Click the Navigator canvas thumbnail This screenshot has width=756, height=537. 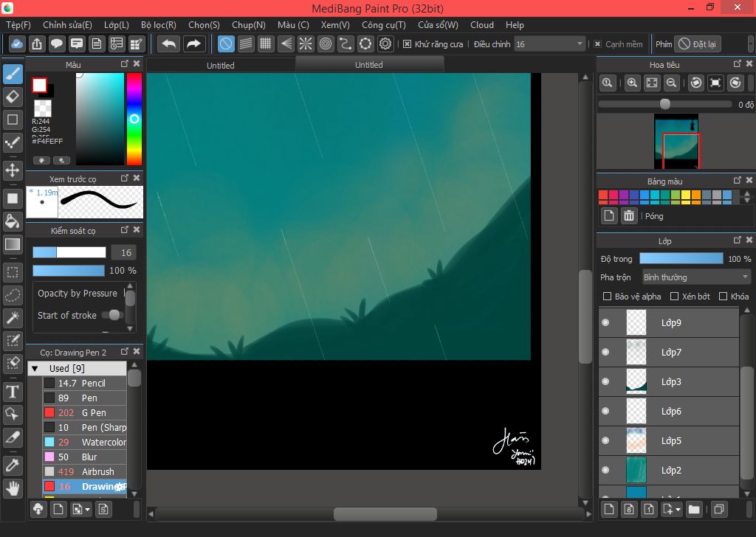click(x=676, y=142)
